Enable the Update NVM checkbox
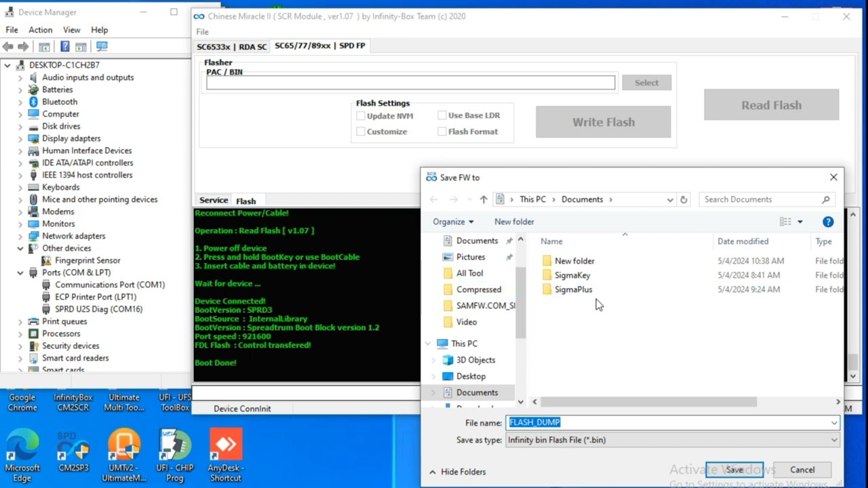 pos(361,116)
